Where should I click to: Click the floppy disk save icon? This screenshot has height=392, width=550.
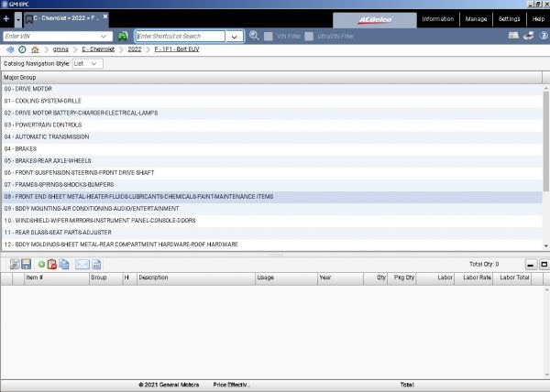tap(27, 264)
